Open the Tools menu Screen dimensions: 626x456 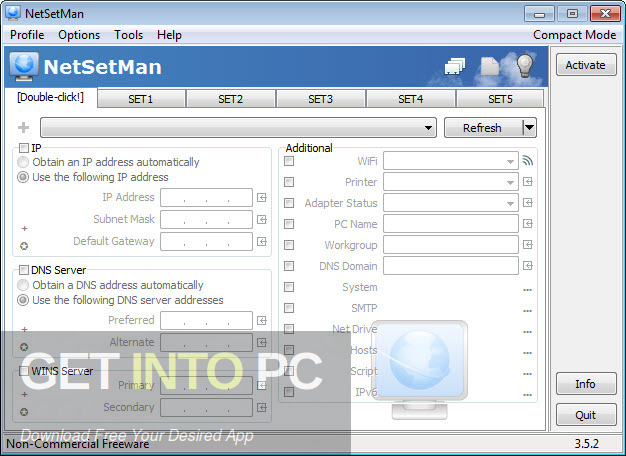[x=129, y=35]
